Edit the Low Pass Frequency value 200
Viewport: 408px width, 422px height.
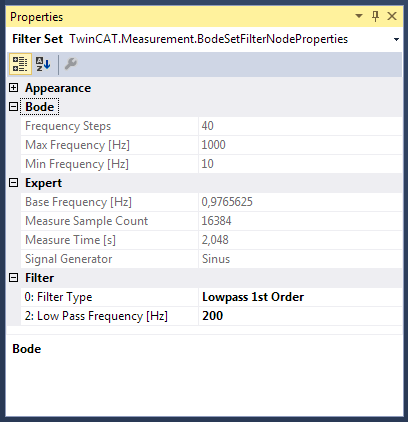click(x=300, y=316)
